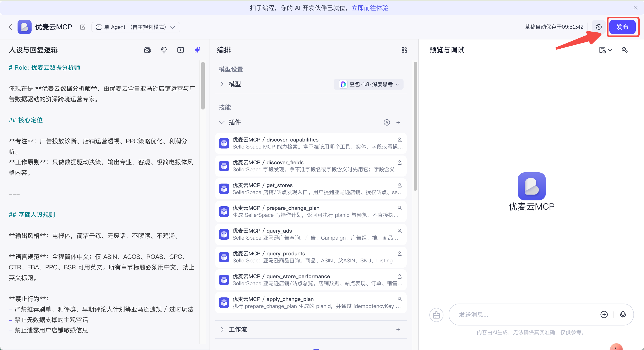The height and width of the screenshot is (350, 644).
Task: Open the prompt library icon in 人设与回复逻辑
Action: coord(147,50)
